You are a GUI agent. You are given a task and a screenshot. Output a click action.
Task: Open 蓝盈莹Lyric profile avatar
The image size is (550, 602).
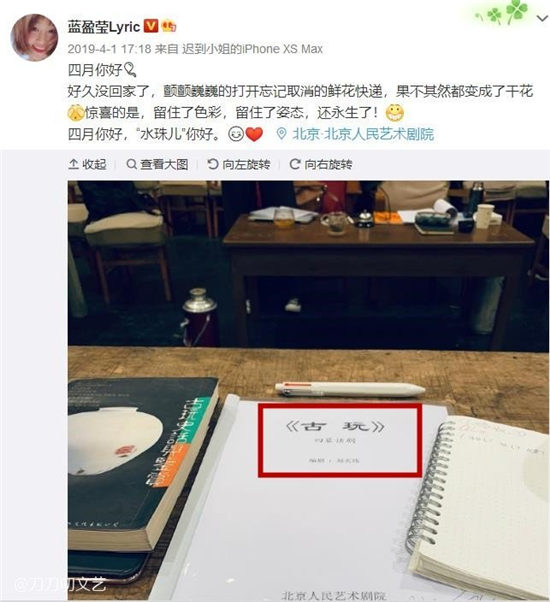click(35, 38)
